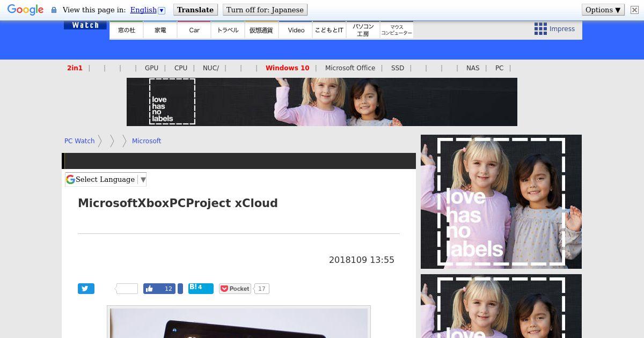
Task: Go to the NAS topic link
Action: 473,68
